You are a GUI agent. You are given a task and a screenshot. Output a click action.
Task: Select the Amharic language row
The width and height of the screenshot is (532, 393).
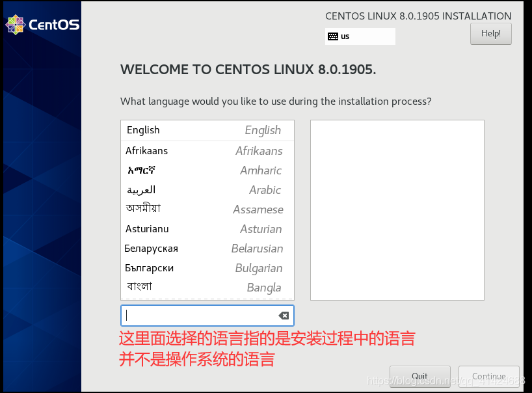[x=207, y=170]
